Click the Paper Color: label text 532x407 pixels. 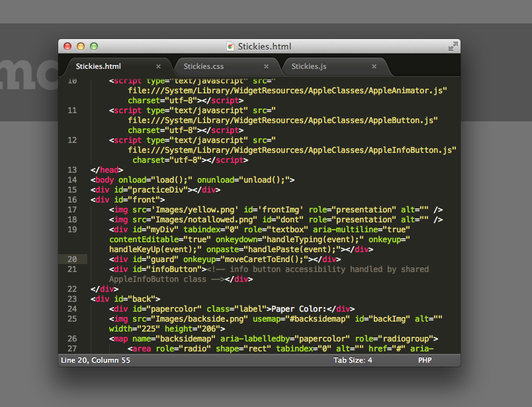pyautogui.click(x=299, y=309)
